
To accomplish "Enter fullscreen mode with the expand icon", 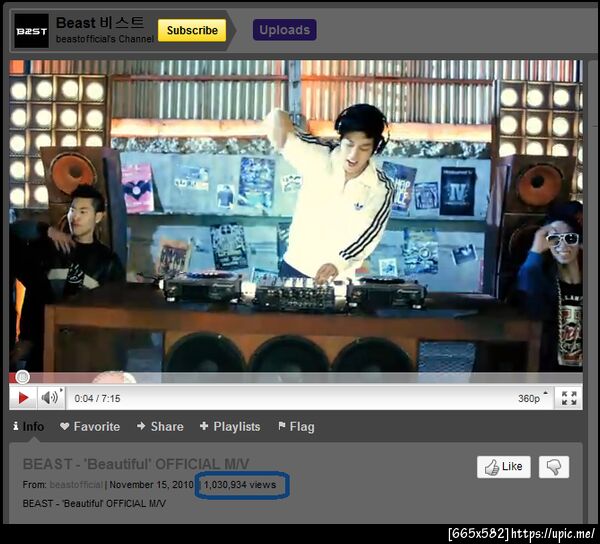I will click(x=569, y=398).
